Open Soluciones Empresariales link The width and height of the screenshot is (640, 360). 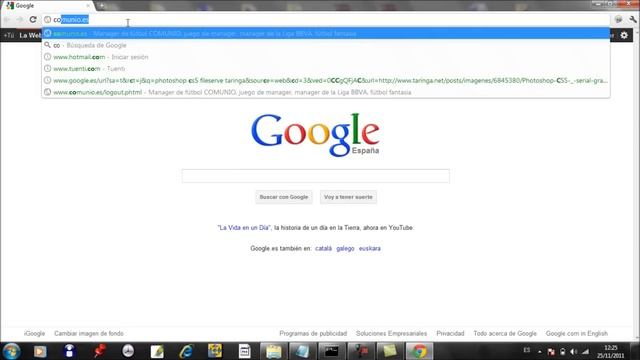[x=391, y=333]
